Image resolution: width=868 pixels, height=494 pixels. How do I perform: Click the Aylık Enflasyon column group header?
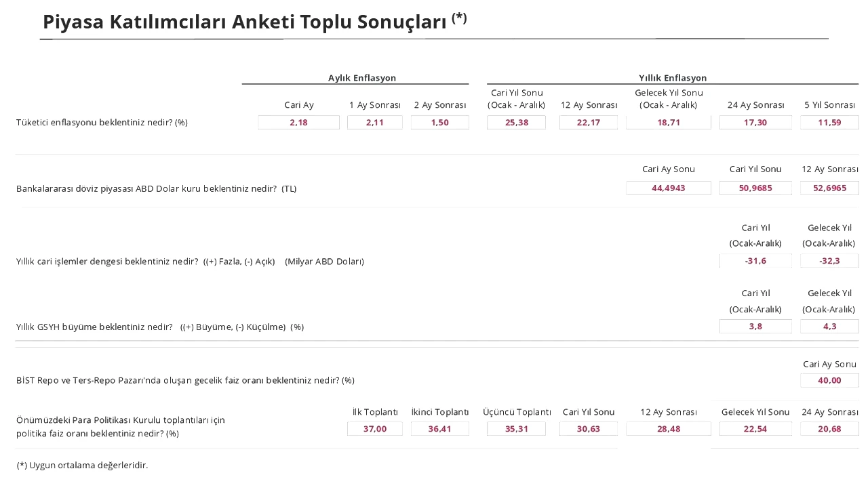[361, 78]
